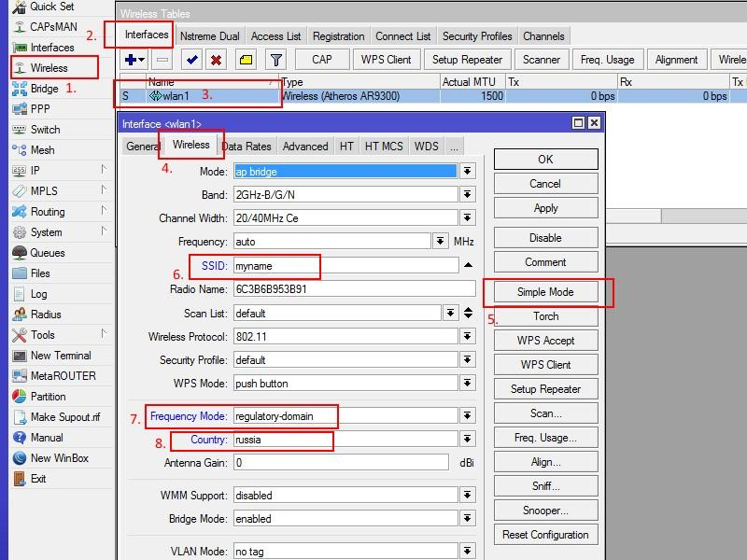The height and width of the screenshot is (560, 747).
Task: Collapse the SSID field with up arrow
Action: tap(467, 266)
